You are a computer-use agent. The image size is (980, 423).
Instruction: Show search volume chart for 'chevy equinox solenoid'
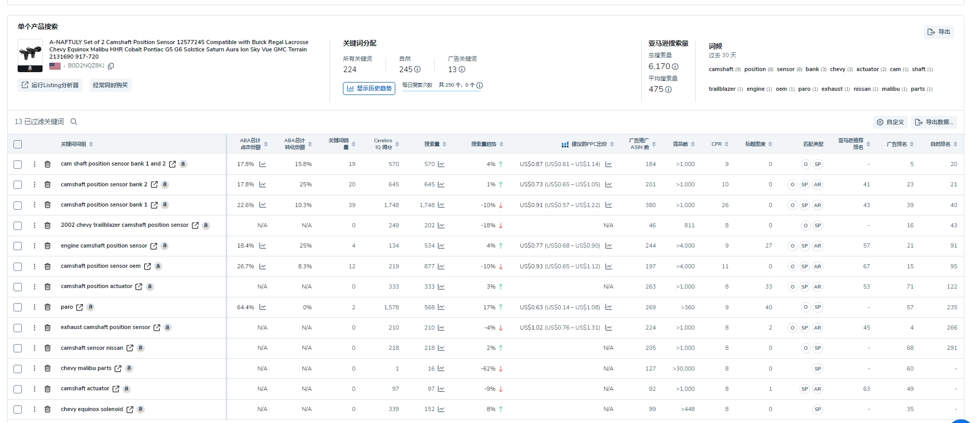[441, 410]
